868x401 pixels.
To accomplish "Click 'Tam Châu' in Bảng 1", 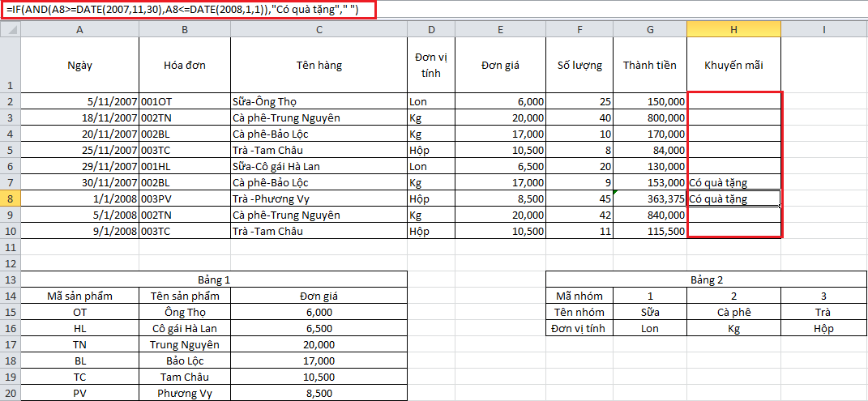I will (x=185, y=378).
